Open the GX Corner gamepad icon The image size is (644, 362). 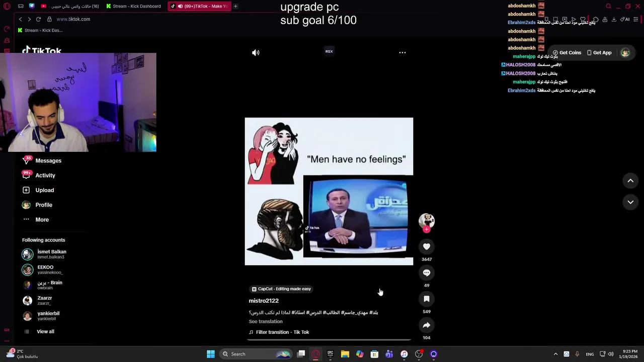21,6
